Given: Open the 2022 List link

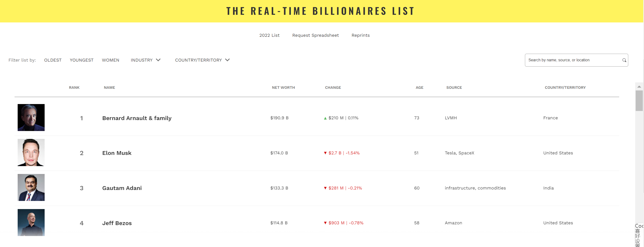Looking at the screenshot, I should point(269,35).
